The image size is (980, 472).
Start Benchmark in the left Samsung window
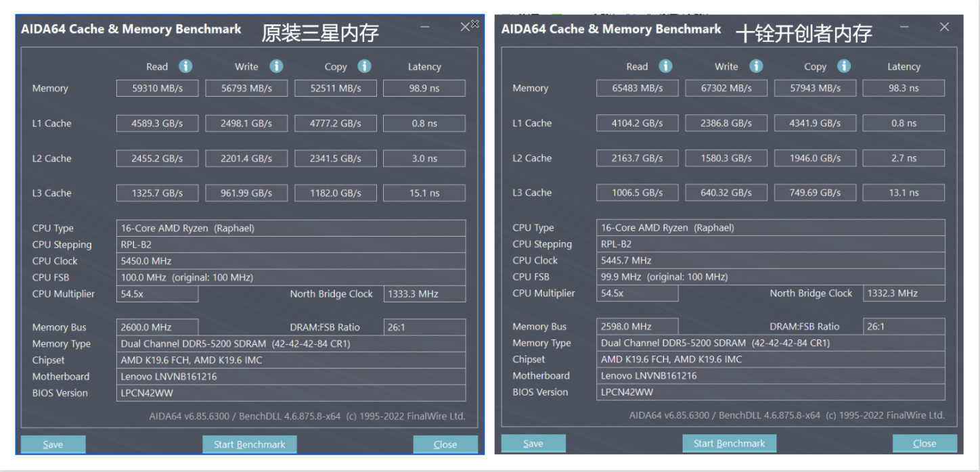tap(250, 444)
